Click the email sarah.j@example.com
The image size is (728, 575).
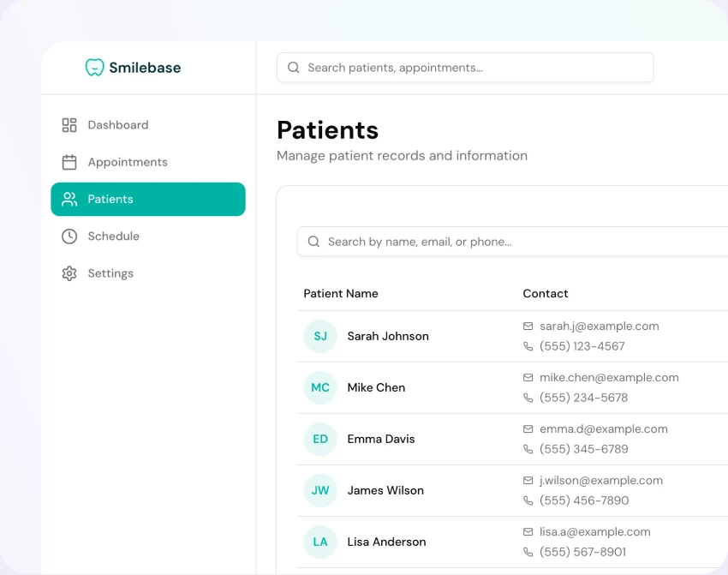[599, 326]
